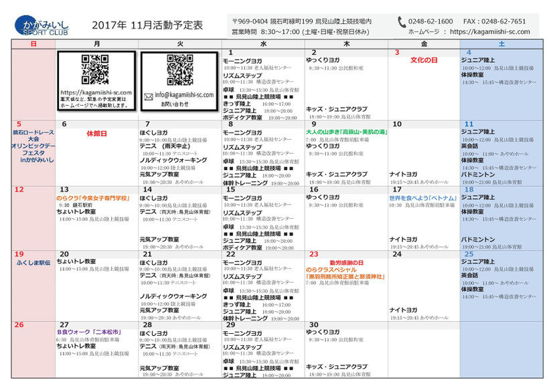Click ほぐしヨガ on day 28
Screen dimensions: 555x392
click(x=153, y=333)
